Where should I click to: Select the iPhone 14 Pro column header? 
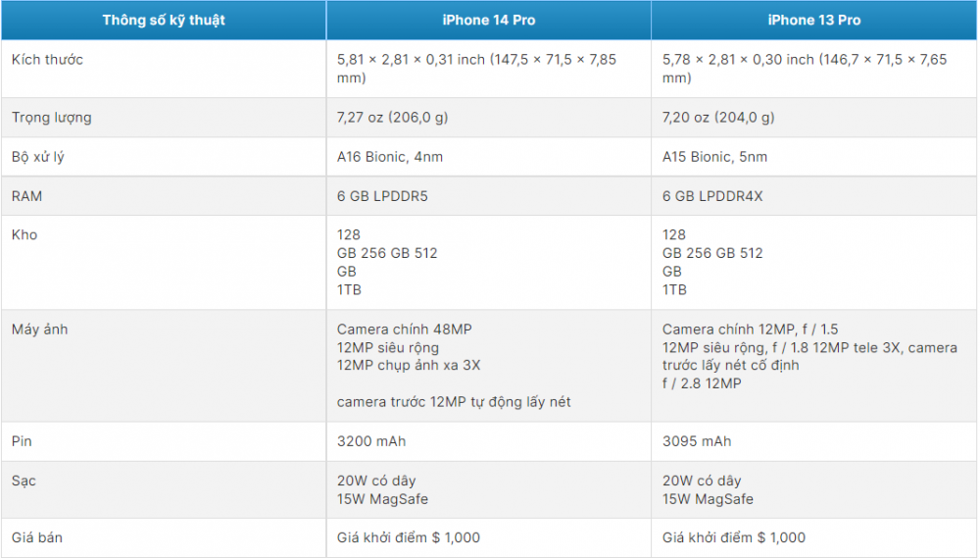(489, 20)
